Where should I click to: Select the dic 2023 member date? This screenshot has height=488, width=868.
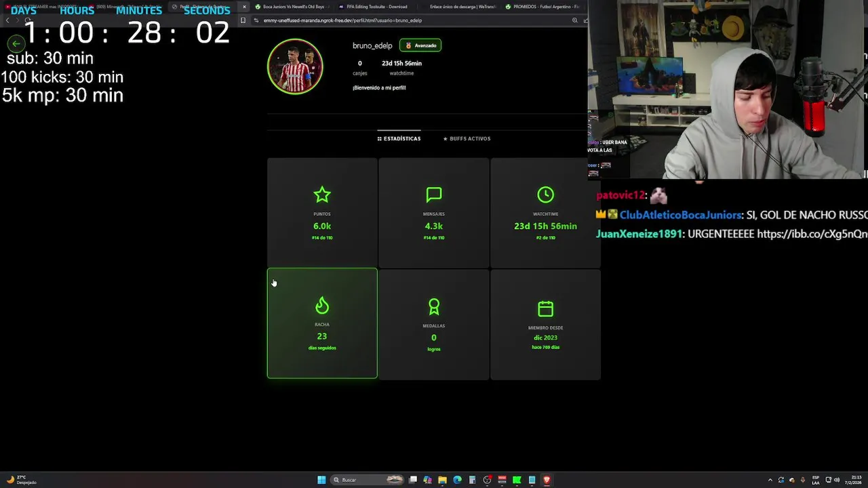click(x=545, y=338)
